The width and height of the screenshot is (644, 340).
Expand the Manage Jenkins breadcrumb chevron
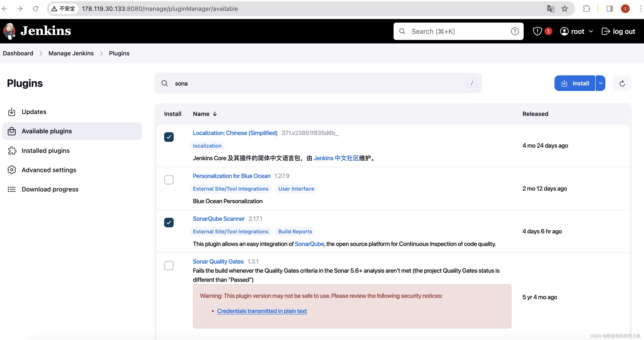(101, 54)
